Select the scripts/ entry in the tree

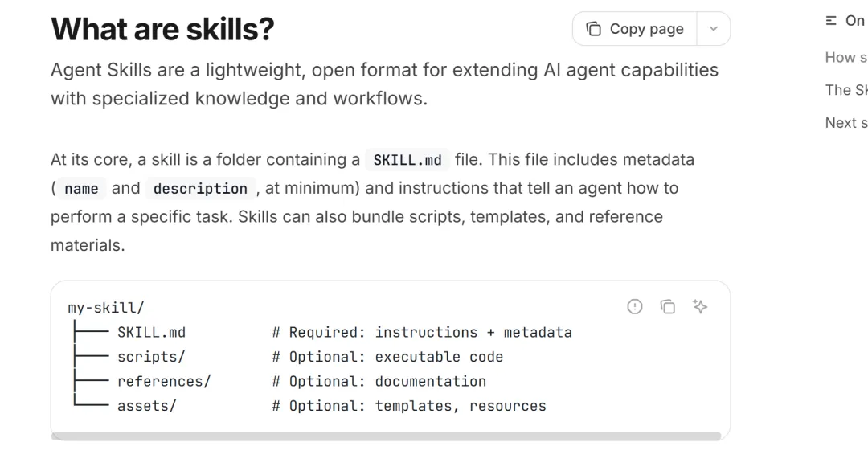coord(152,357)
